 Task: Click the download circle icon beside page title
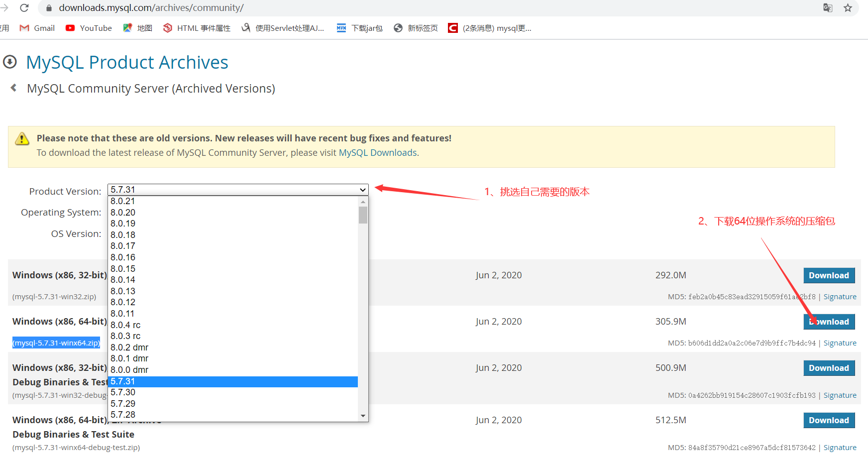[10, 62]
